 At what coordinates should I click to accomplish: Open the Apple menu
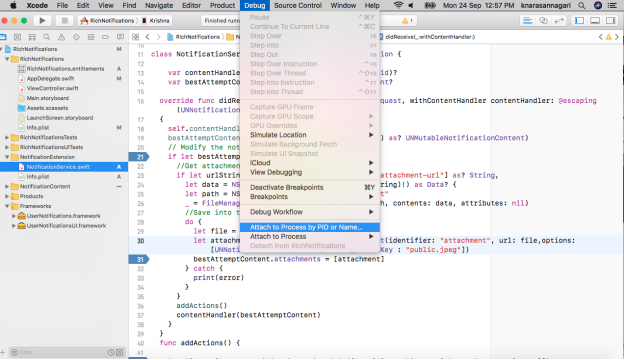click(x=13, y=6)
